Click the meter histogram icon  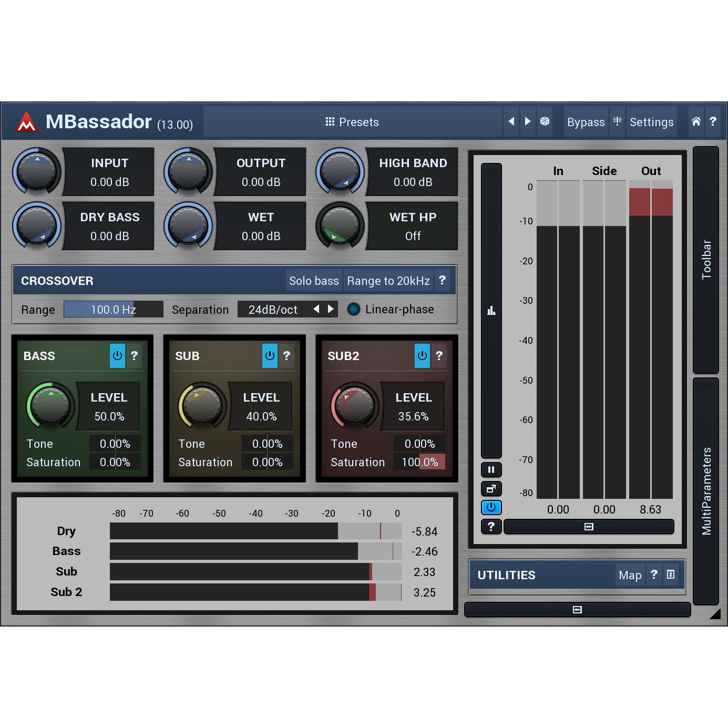491,310
